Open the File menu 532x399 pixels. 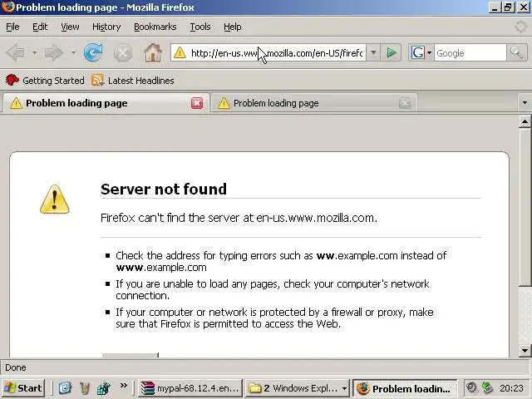(x=12, y=27)
